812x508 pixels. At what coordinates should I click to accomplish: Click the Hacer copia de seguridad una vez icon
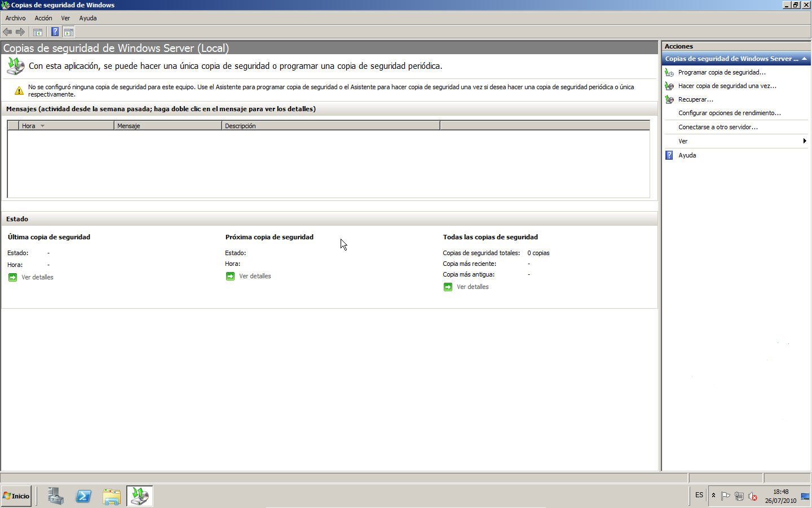coord(669,86)
